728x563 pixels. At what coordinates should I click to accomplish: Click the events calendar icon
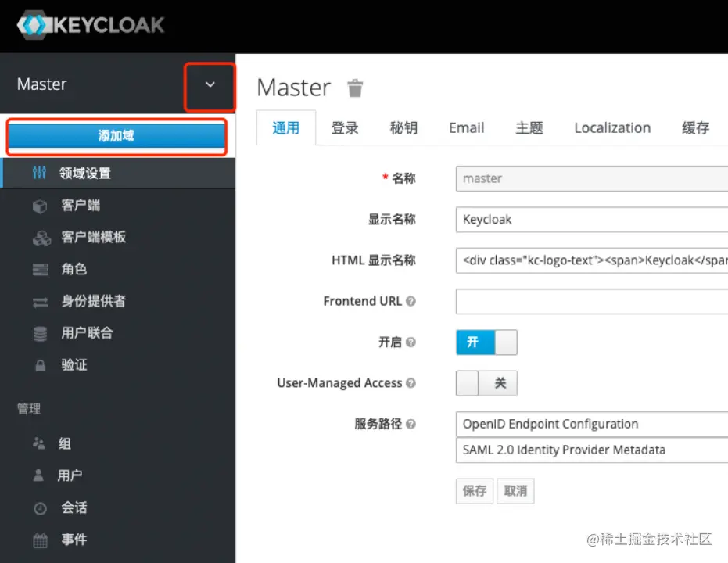41,540
